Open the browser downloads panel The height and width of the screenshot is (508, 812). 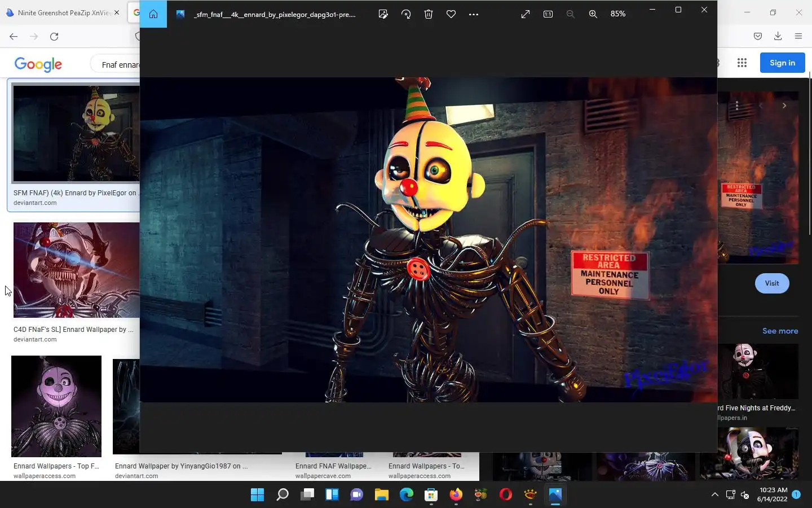tap(778, 36)
